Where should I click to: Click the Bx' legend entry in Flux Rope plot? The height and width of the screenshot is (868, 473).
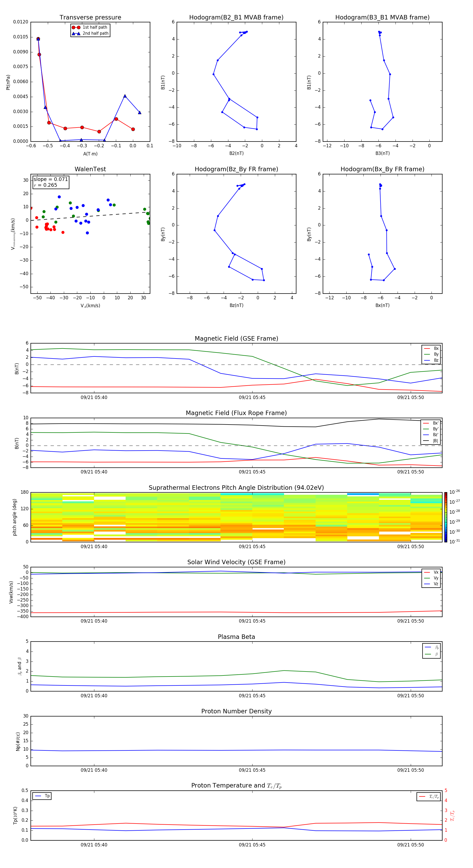[431, 423]
